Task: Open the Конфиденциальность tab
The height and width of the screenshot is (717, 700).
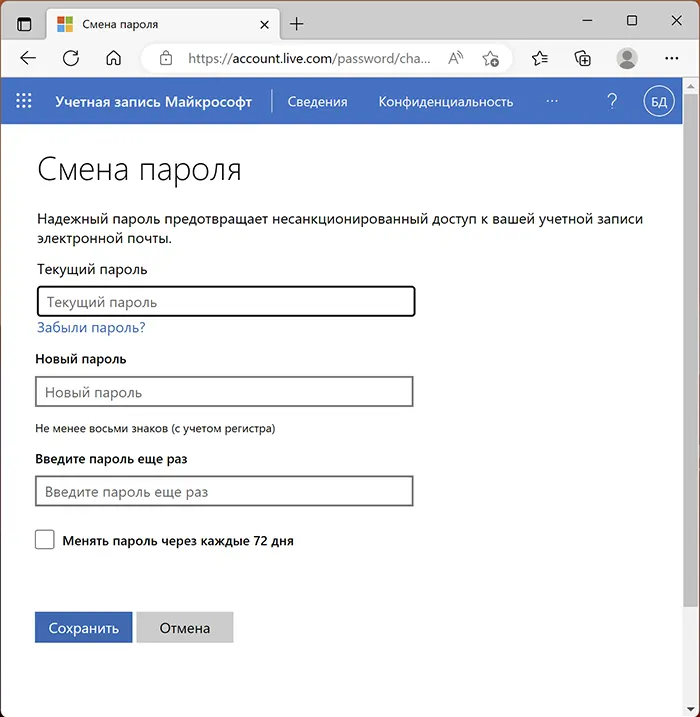Action: point(446,102)
